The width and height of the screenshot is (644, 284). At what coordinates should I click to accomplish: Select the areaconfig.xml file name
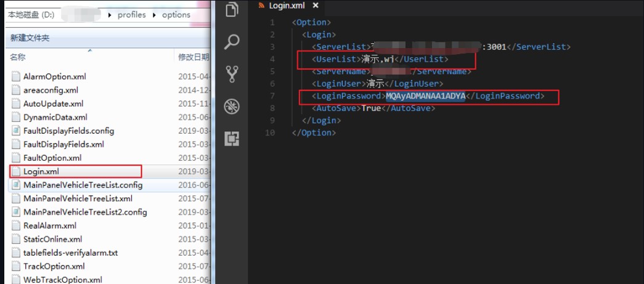(x=51, y=91)
